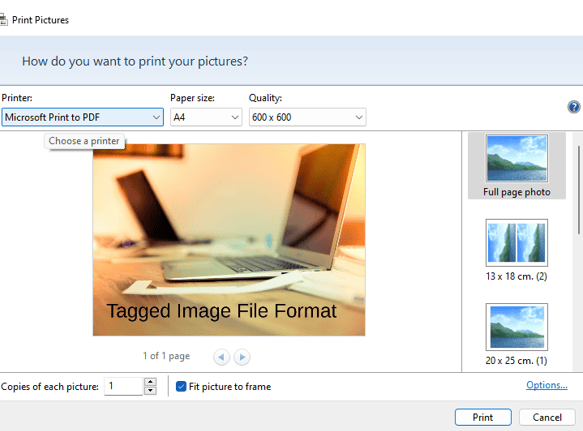The image size is (583, 431).
Task: Click the 'Quality:' label
Action: (265, 98)
